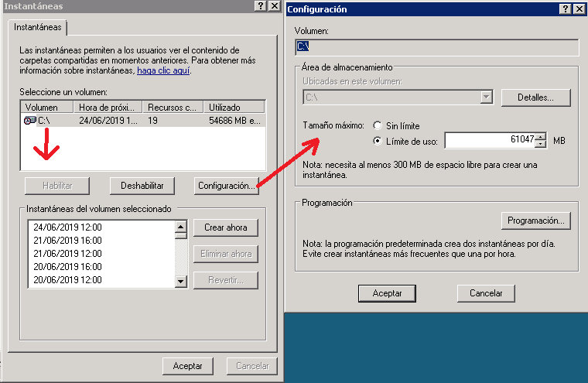Select snapshot 20/06/2019 16:00
This screenshot has width=588, height=383.
point(67,267)
